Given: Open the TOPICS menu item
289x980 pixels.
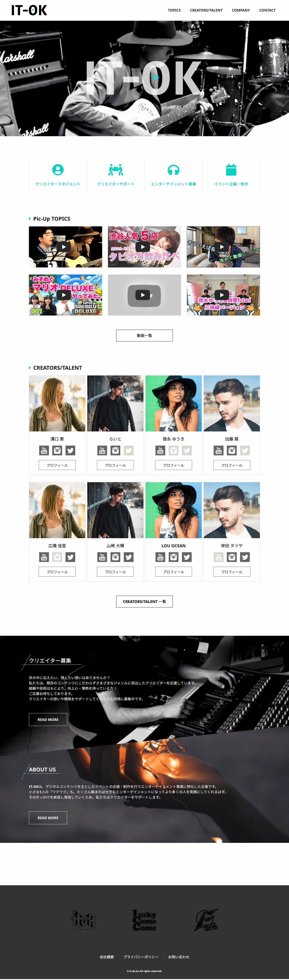Looking at the screenshot, I should point(174,10).
